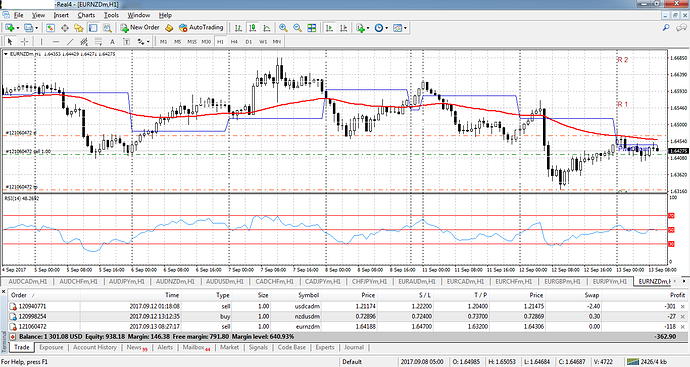
Task: Sort orders by Symbol column header
Action: click(x=308, y=295)
